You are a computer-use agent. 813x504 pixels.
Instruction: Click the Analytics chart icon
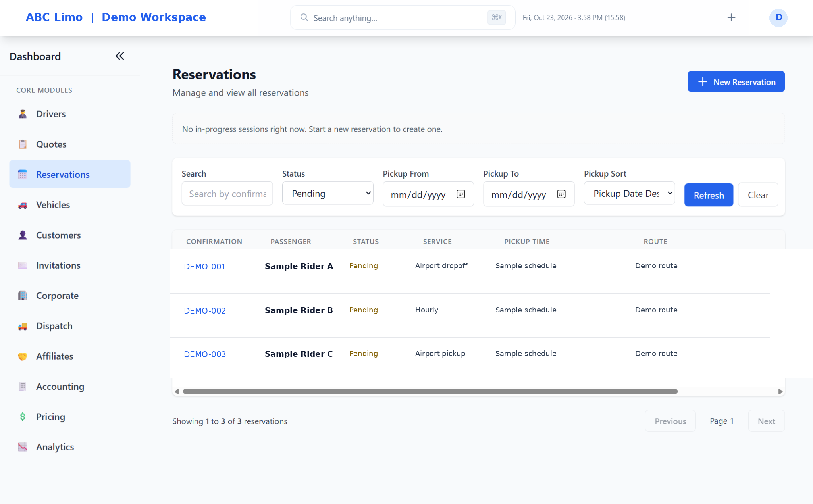point(23,447)
